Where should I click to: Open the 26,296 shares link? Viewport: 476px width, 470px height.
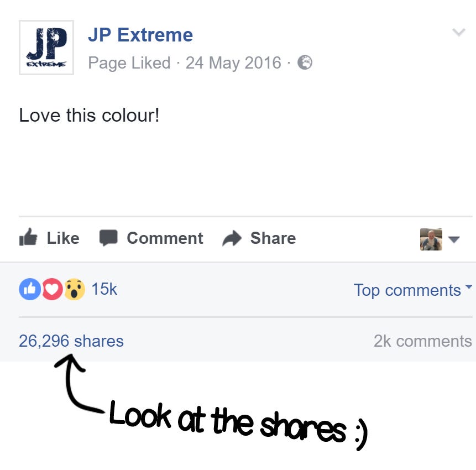[71, 341]
